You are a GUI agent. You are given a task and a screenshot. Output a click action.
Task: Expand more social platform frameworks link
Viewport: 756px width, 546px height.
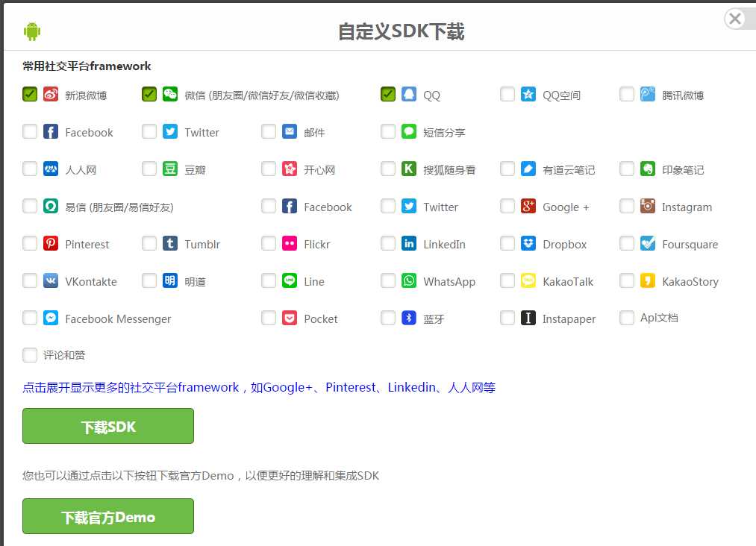click(259, 387)
